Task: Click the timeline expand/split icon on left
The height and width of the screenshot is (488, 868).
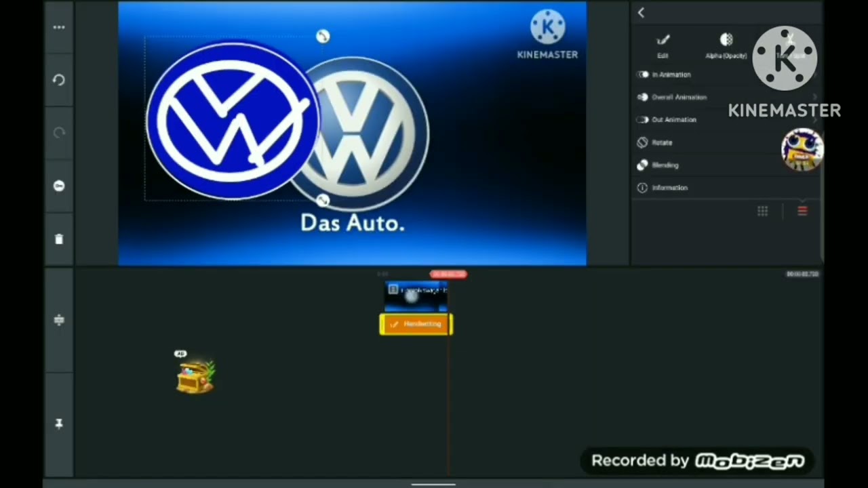Action: 59,320
